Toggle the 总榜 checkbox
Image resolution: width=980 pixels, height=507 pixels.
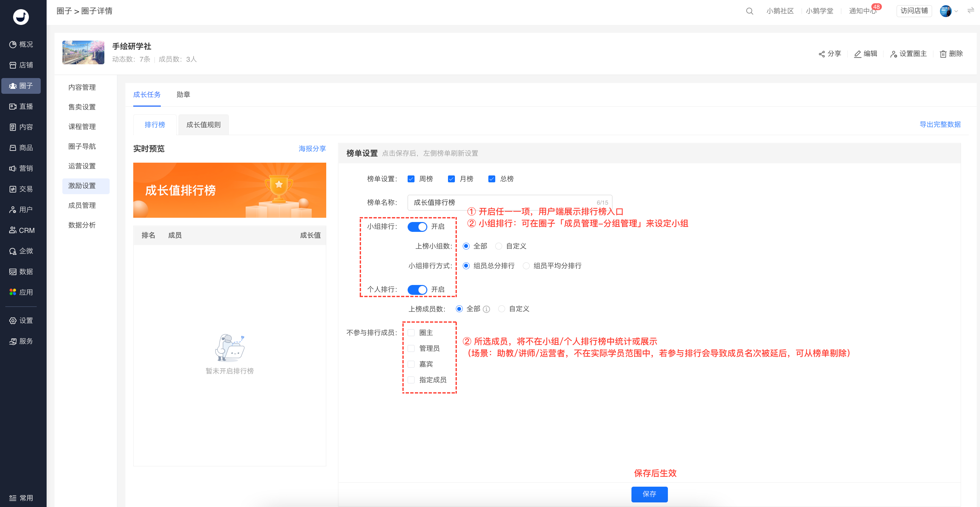click(492, 179)
